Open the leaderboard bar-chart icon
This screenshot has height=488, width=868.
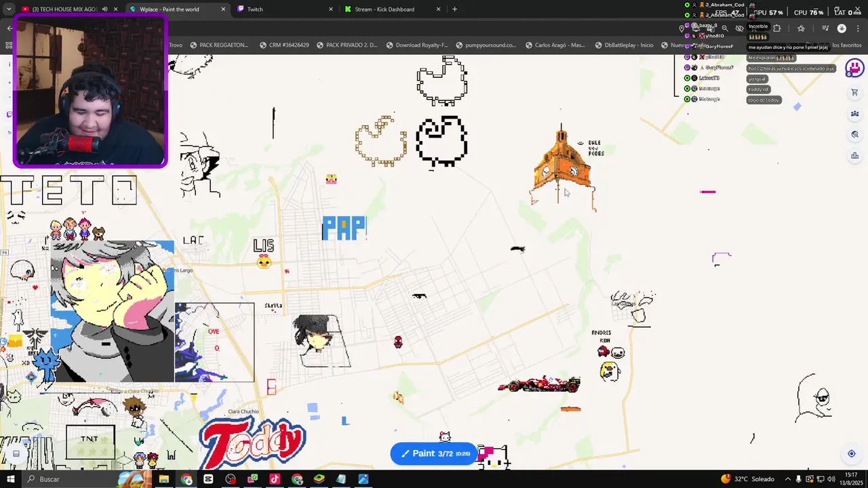pos(854,156)
